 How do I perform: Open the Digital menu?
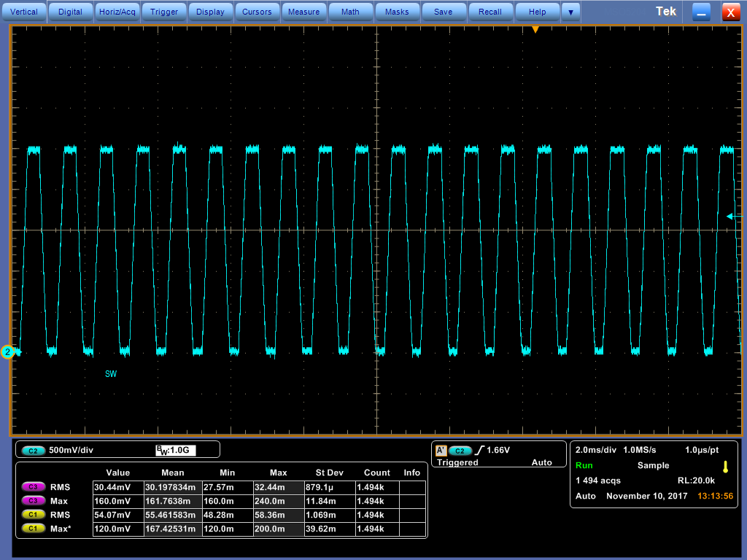pos(70,12)
